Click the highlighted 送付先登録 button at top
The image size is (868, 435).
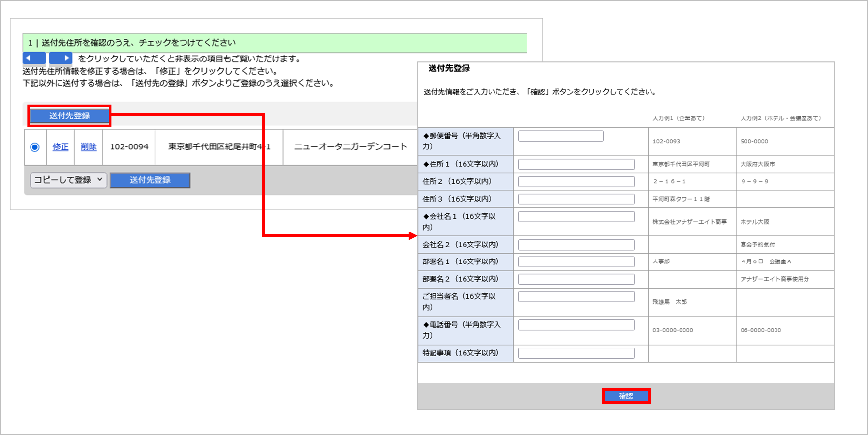pyautogui.click(x=69, y=116)
